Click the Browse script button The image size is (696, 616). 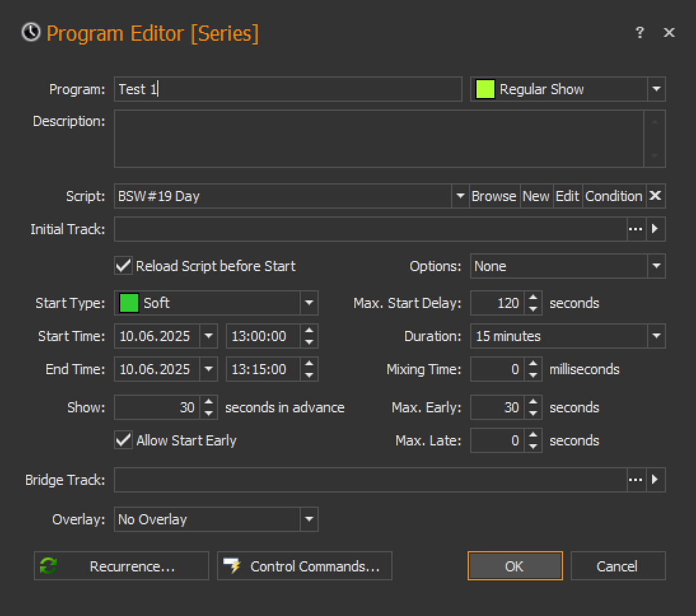(x=494, y=196)
